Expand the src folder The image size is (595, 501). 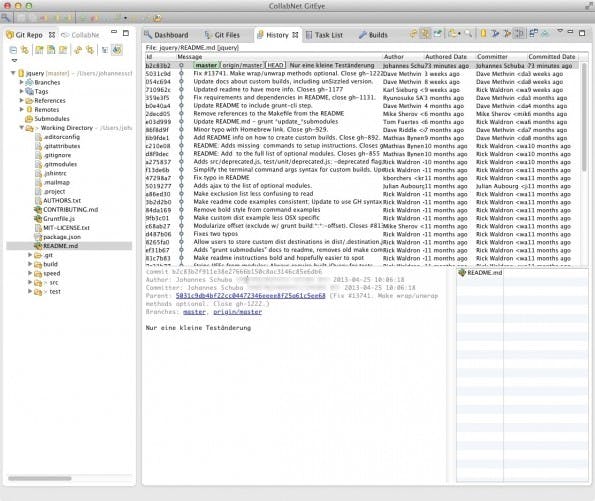click(x=30, y=282)
